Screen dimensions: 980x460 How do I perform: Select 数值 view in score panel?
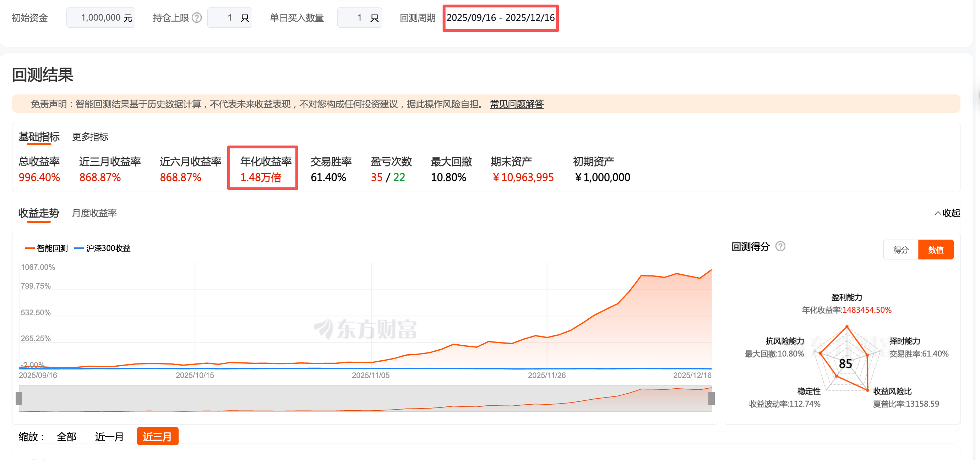936,250
